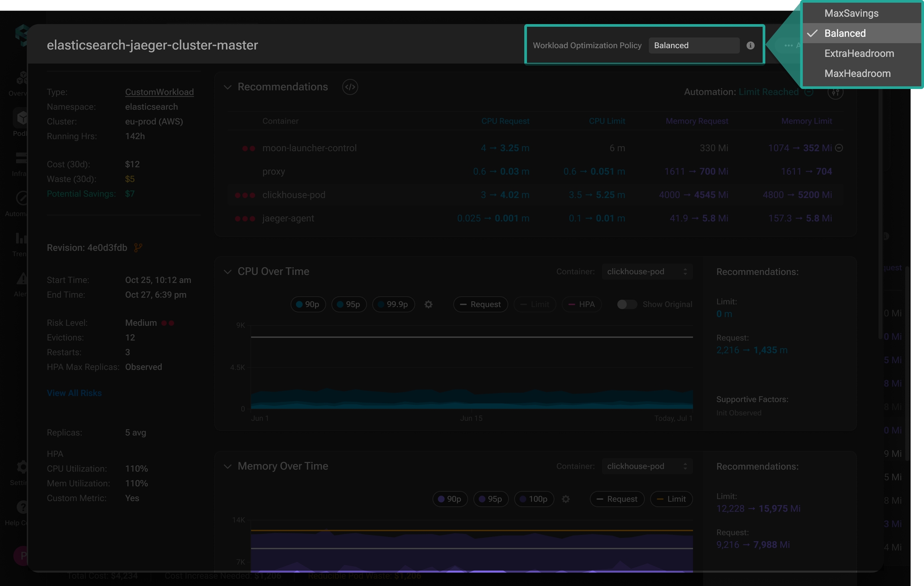This screenshot has height=586, width=924.
Task: Toggle the 90p CPU percentile chip
Action: coord(308,304)
